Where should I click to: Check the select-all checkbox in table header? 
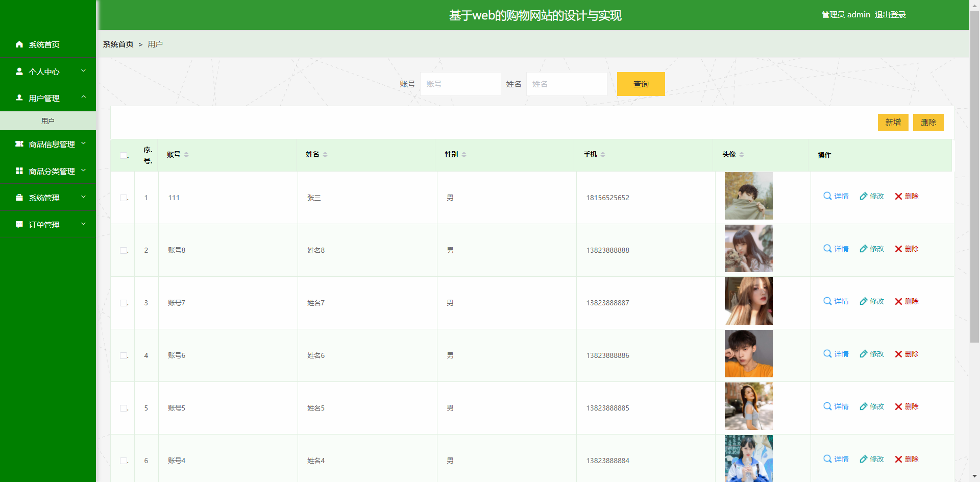(123, 155)
